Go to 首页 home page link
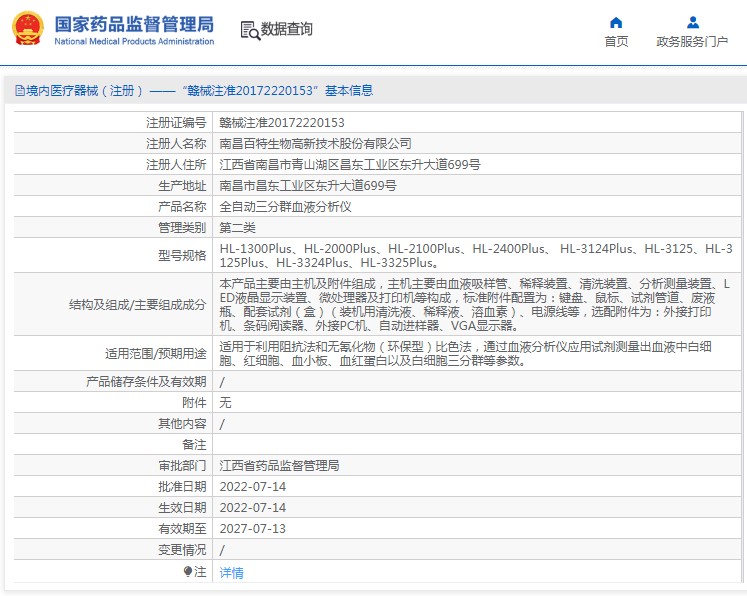Viewport: 747px width, 596px height. 616,41
